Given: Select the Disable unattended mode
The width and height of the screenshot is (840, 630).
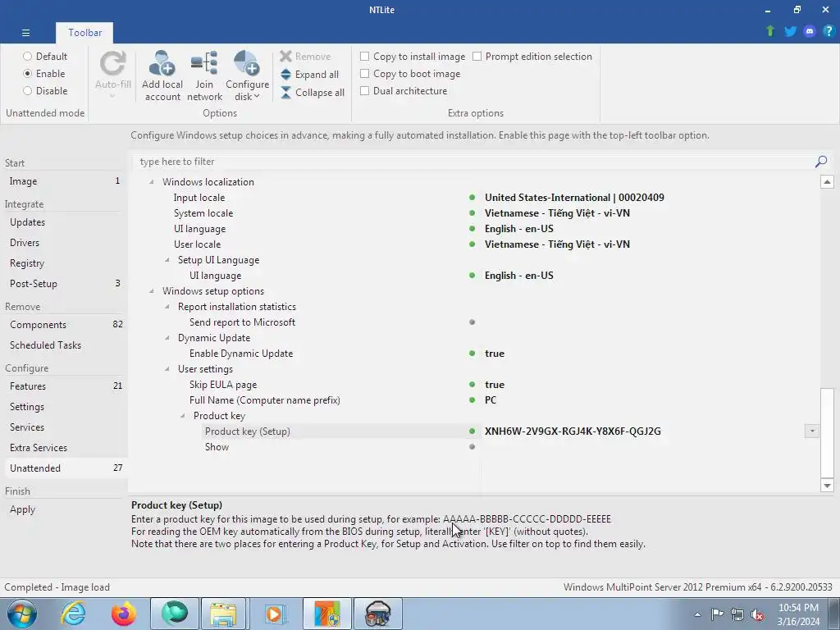Looking at the screenshot, I should point(45,90).
